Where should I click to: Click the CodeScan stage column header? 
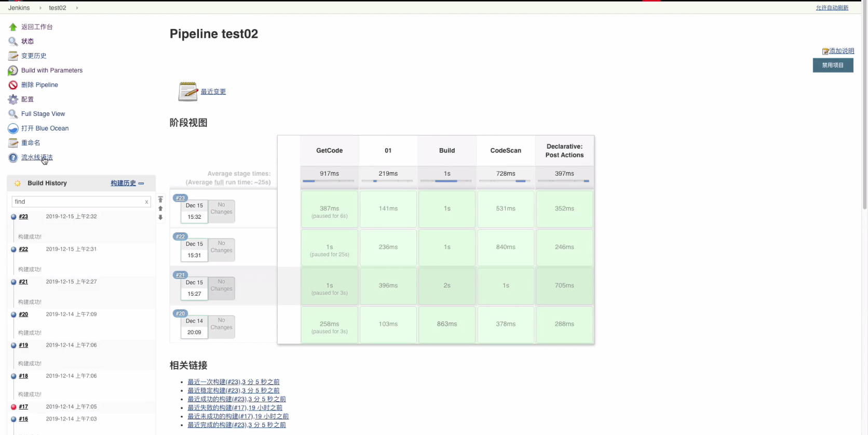coord(506,151)
